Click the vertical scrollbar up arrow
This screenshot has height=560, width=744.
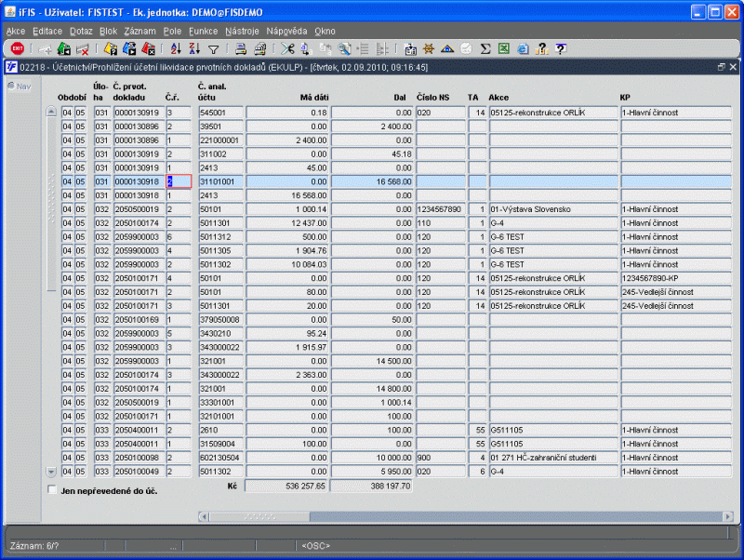click(52, 113)
